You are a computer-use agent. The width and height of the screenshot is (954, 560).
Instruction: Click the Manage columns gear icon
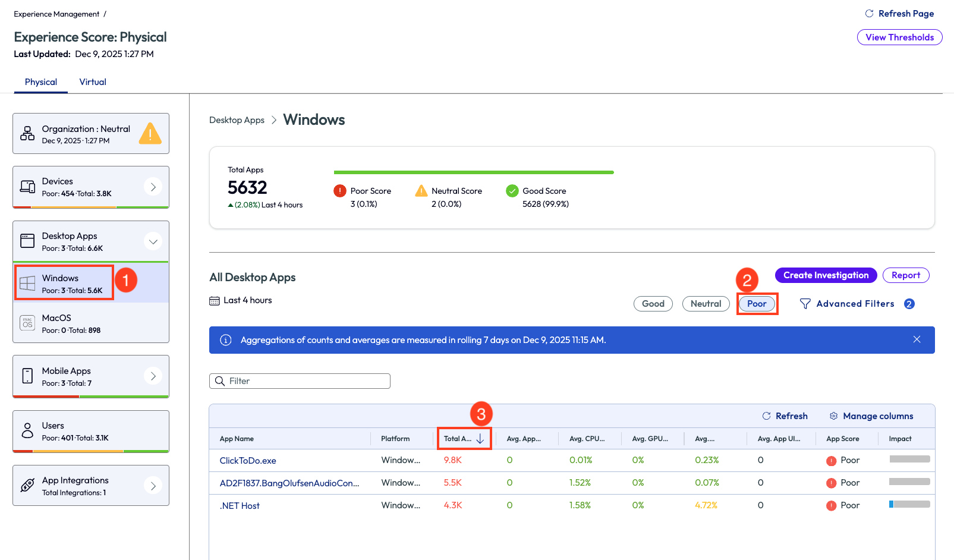point(833,416)
